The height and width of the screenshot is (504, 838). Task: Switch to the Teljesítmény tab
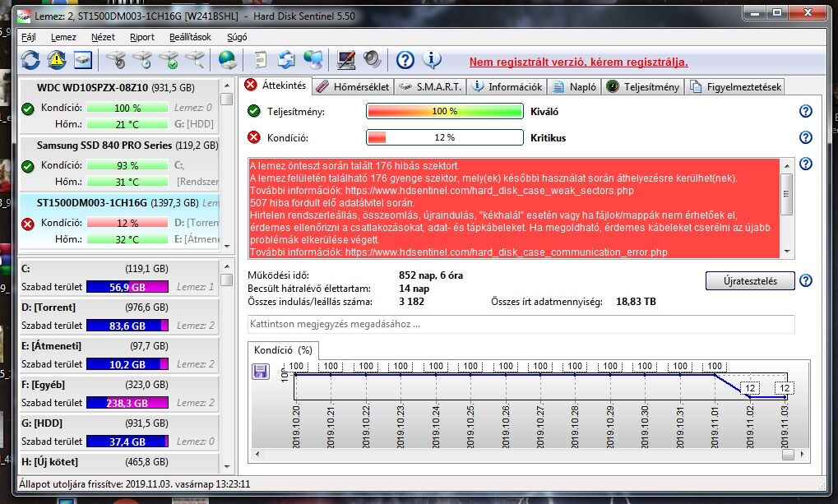click(x=643, y=86)
